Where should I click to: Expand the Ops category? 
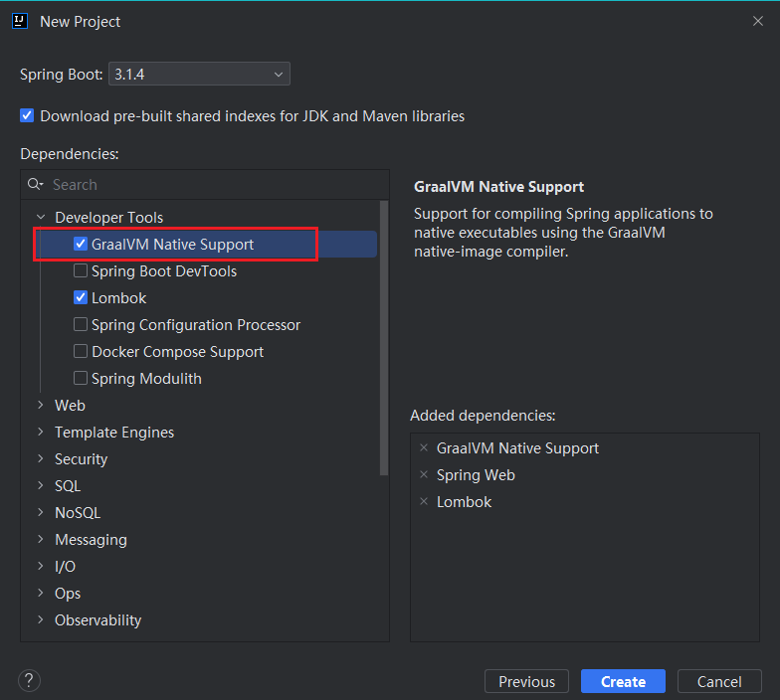[x=41, y=593]
